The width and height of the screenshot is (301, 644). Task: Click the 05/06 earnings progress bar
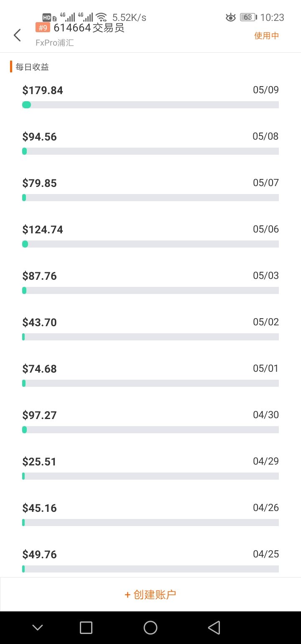click(150, 244)
